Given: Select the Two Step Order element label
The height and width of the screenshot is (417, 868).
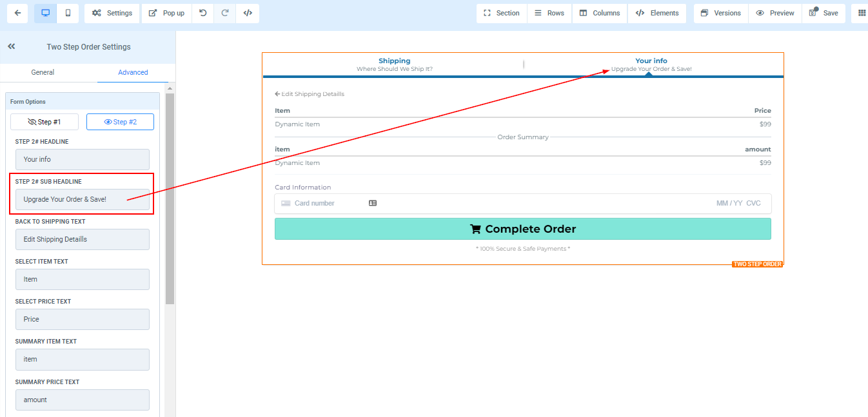Looking at the screenshot, I should pyautogui.click(x=757, y=264).
